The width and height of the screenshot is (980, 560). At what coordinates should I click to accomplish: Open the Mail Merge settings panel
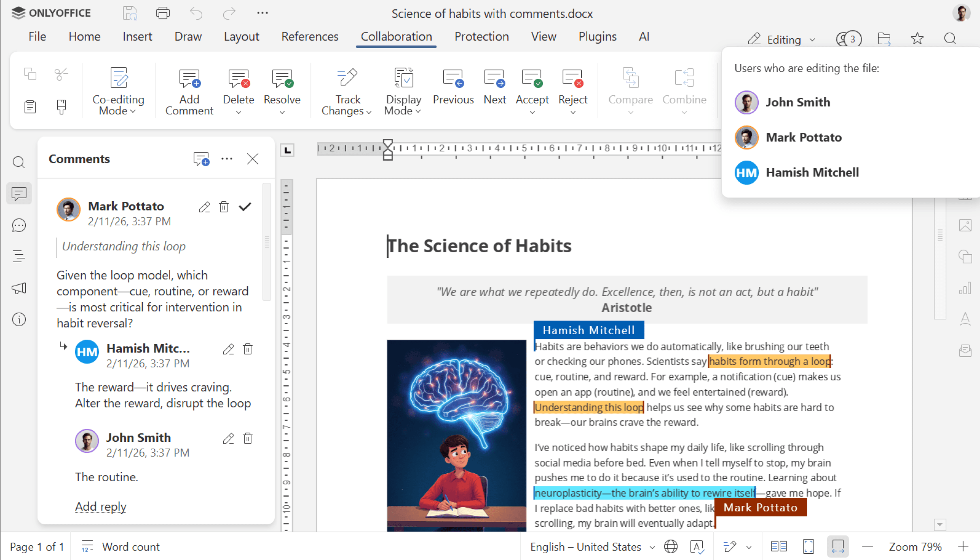point(966,351)
